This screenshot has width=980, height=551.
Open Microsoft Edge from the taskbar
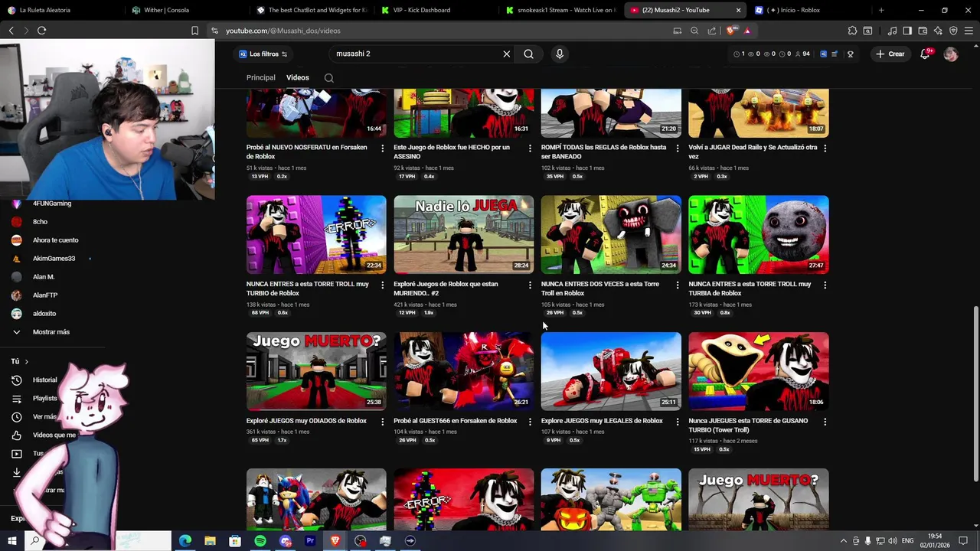185,541
